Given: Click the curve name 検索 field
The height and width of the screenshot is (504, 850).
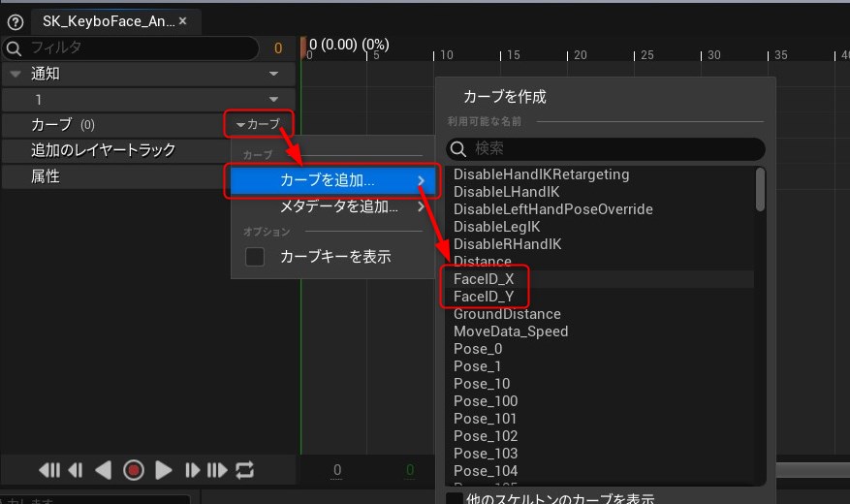Looking at the screenshot, I should pyautogui.click(x=606, y=148).
